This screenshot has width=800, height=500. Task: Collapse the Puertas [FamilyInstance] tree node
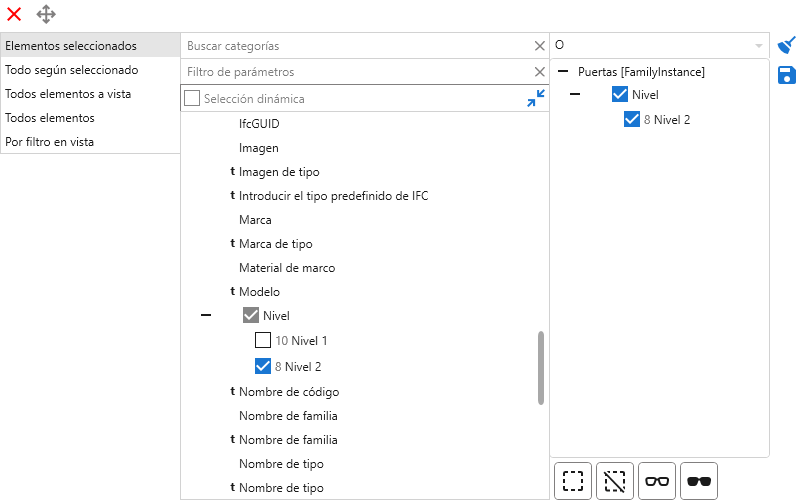(x=563, y=72)
